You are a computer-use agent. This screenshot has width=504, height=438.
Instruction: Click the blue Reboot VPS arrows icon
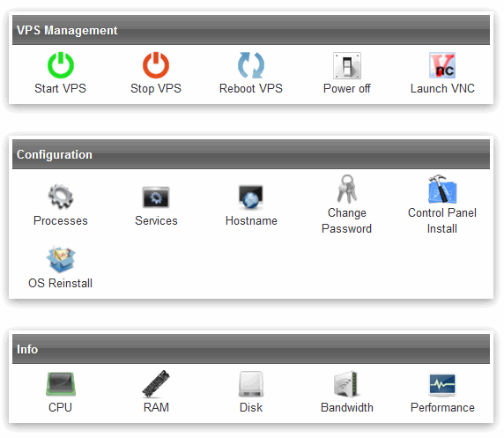pyautogui.click(x=251, y=65)
